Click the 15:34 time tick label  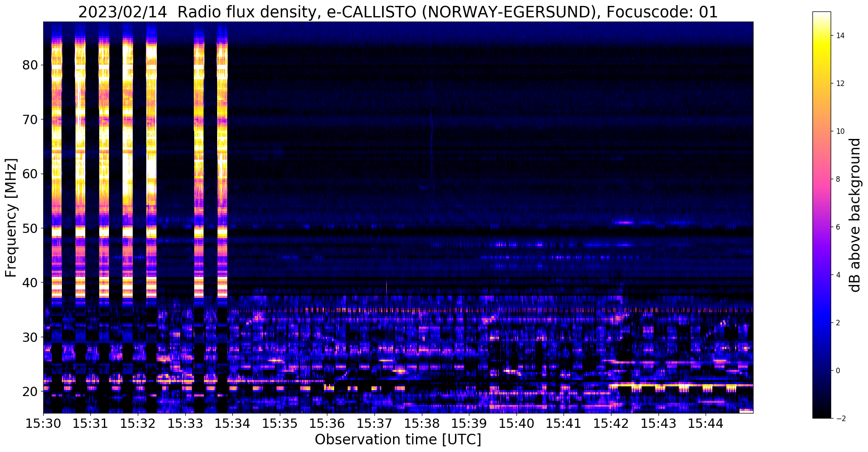(232, 423)
